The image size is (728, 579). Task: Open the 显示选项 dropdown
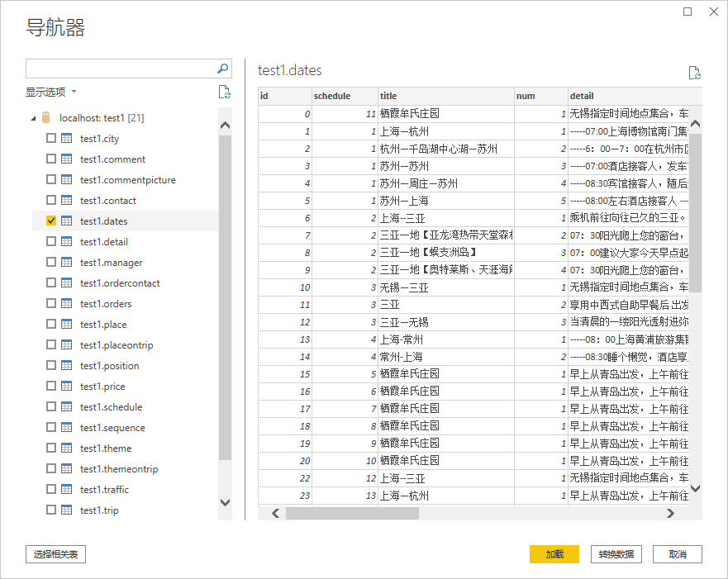click(50, 92)
